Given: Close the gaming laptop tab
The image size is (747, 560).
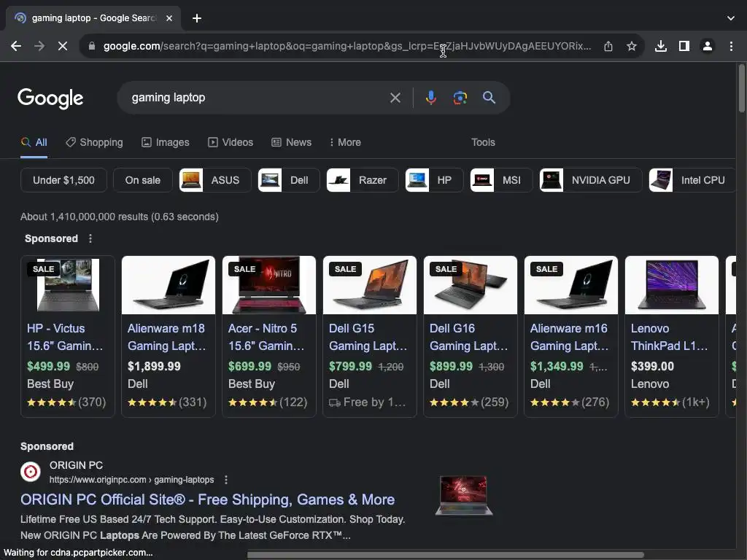Looking at the screenshot, I should coord(169,18).
